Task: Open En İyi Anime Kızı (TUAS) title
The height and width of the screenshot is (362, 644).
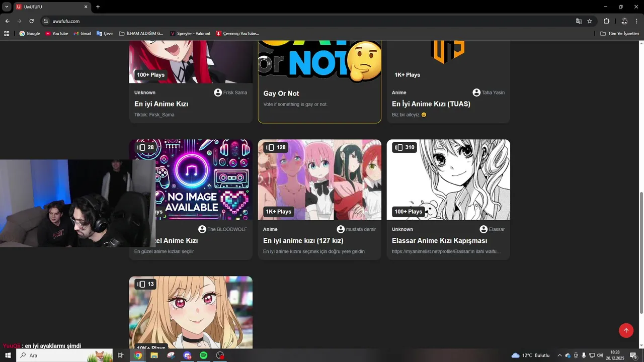Action: (431, 104)
